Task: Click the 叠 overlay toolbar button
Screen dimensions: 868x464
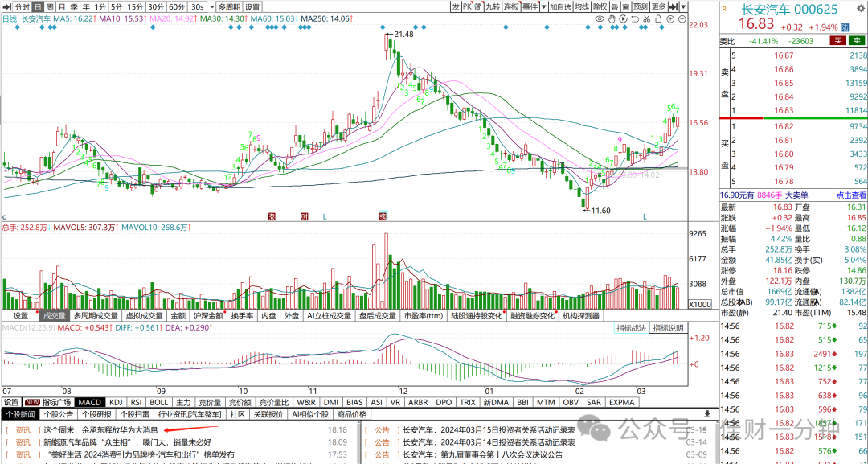Action: pos(615,6)
